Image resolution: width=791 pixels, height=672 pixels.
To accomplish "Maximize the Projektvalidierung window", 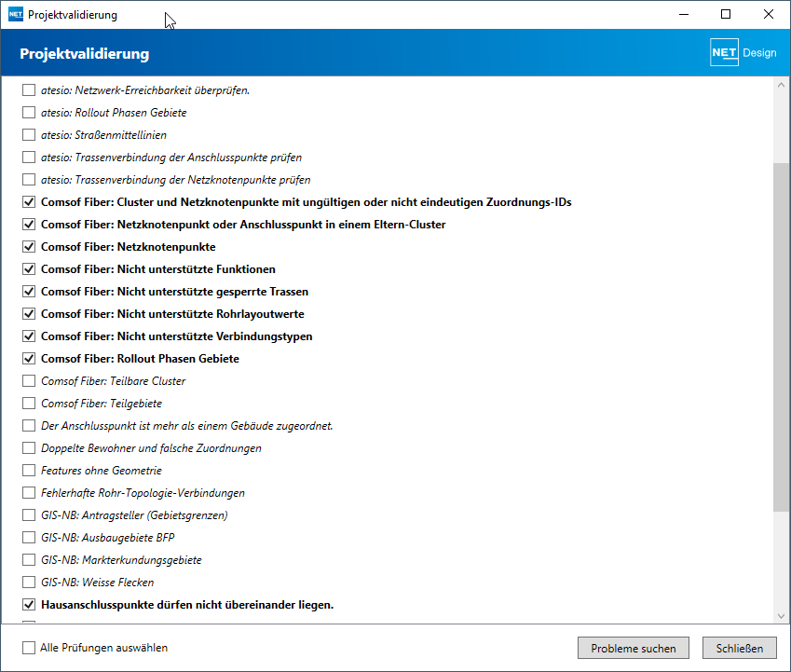I will tap(726, 14).
